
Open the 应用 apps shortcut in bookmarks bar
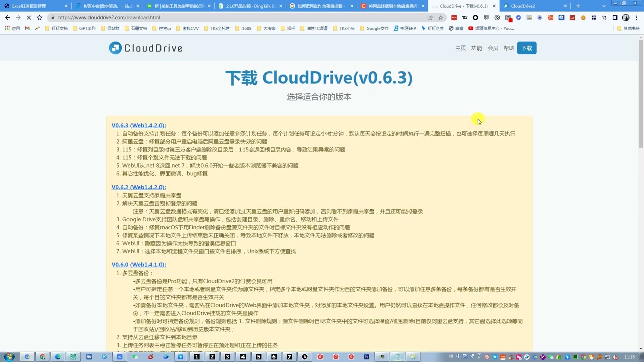pos(12,28)
